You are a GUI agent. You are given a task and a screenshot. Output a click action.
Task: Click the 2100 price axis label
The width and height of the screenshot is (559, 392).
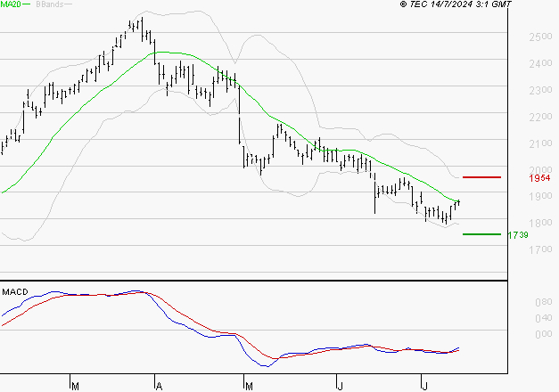(540, 143)
